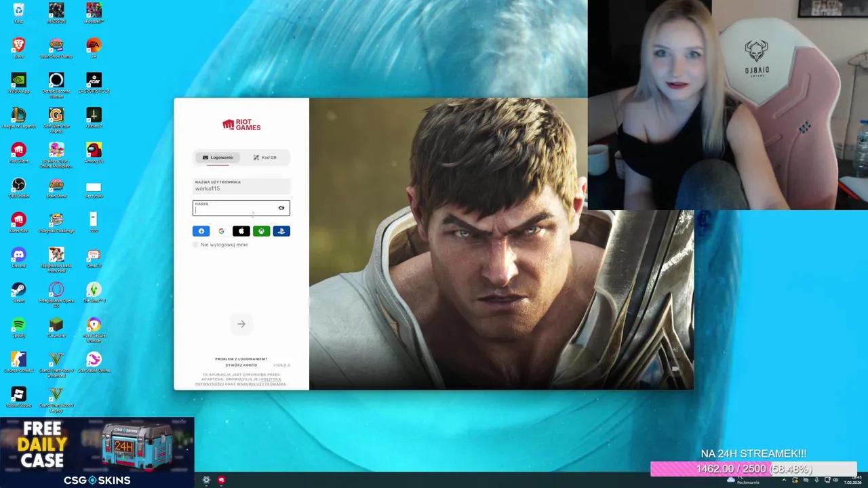The width and height of the screenshot is (868, 488).
Task: Sign in with Facebook
Action: (x=201, y=231)
